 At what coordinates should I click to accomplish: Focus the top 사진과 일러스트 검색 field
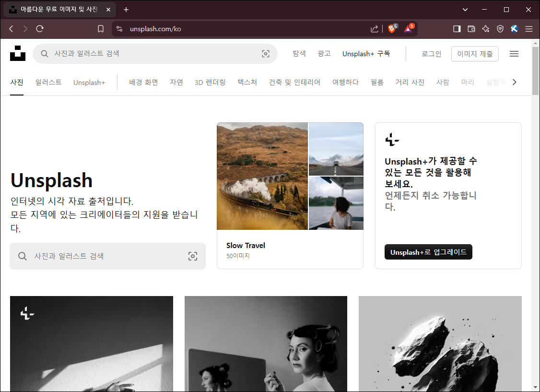pyautogui.click(x=155, y=54)
